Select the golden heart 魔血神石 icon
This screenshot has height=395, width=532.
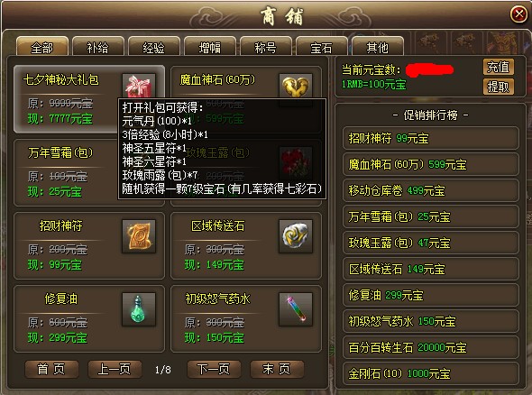pyautogui.click(x=296, y=87)
